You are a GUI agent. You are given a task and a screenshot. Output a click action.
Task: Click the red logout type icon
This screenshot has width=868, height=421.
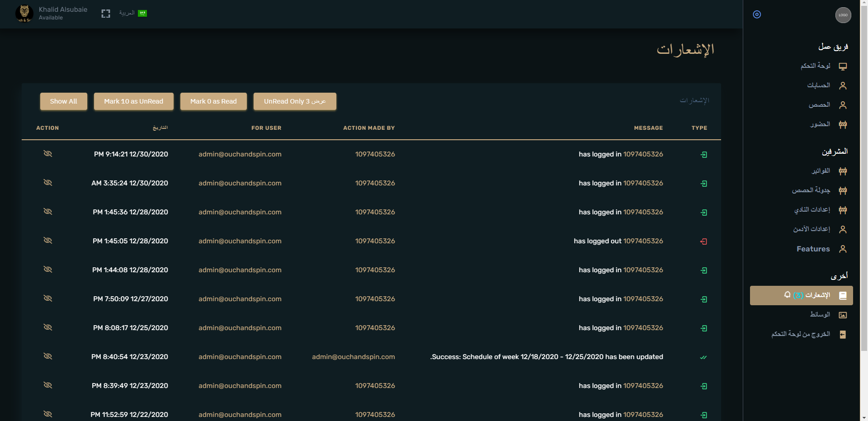(x=703, y=241)
